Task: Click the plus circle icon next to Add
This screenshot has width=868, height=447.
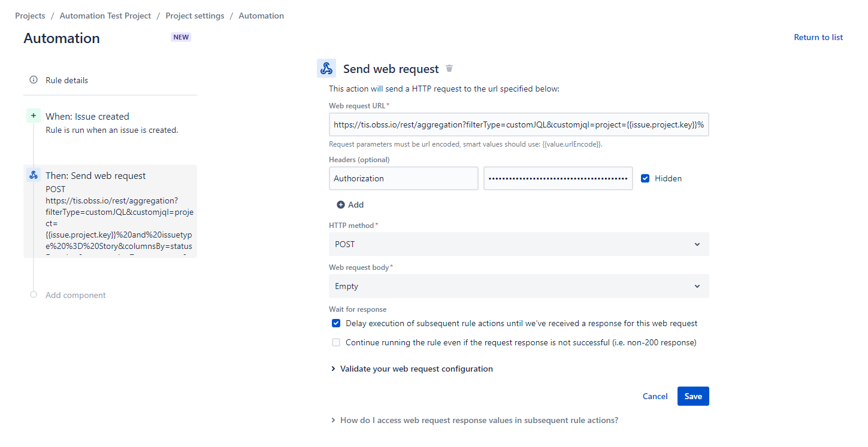Action: coord(341,205)
